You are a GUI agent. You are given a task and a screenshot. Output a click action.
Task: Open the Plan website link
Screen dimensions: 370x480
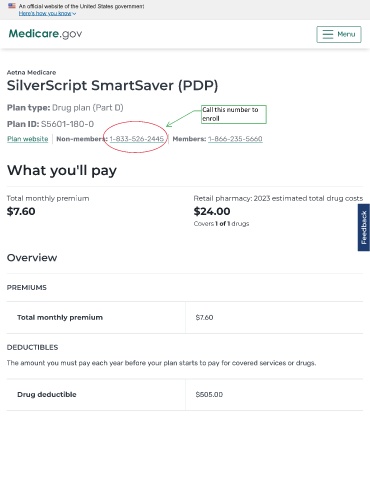[28, 139]
